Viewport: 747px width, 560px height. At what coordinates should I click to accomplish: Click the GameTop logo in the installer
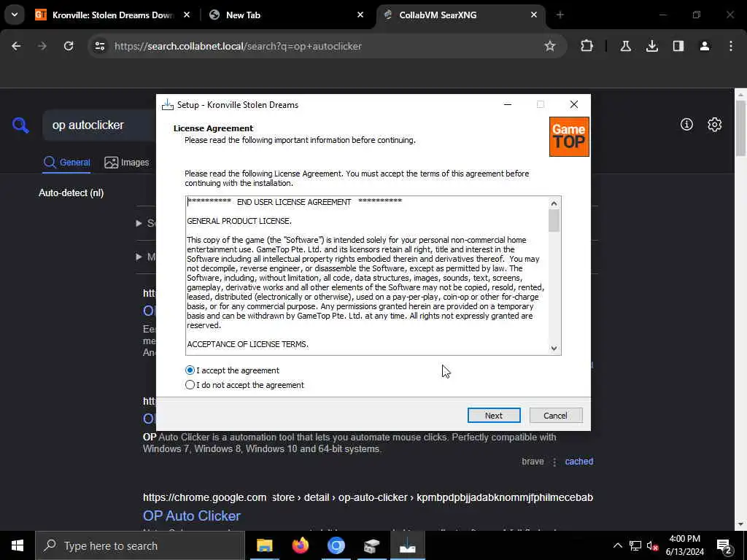point(569,136)
